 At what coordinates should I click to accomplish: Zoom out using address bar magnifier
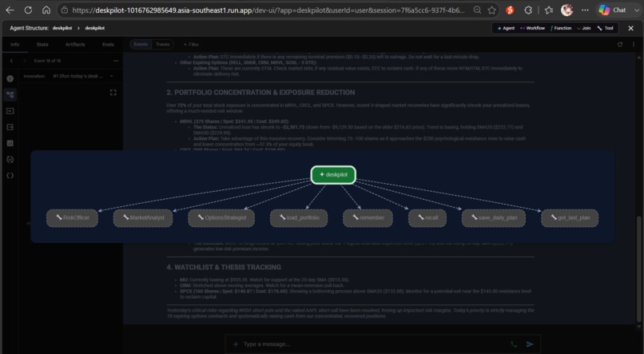[477, 10]
